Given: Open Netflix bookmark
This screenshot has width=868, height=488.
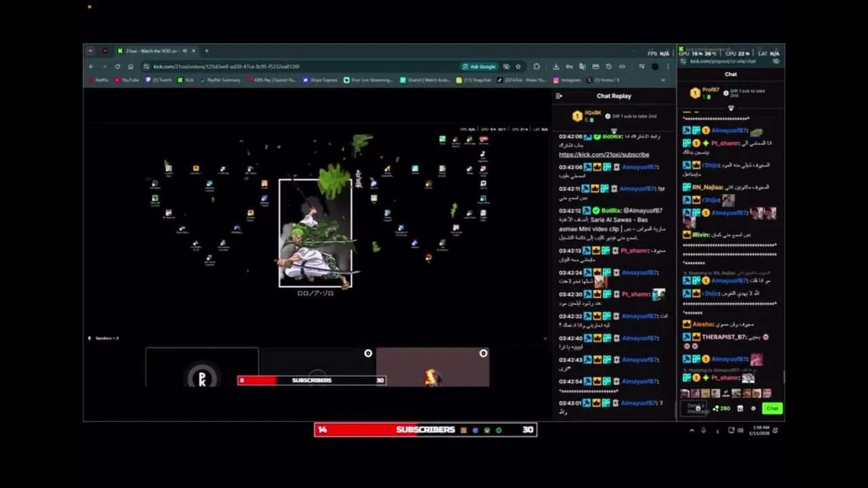Looking at the screenshot, I should point(98,80).
